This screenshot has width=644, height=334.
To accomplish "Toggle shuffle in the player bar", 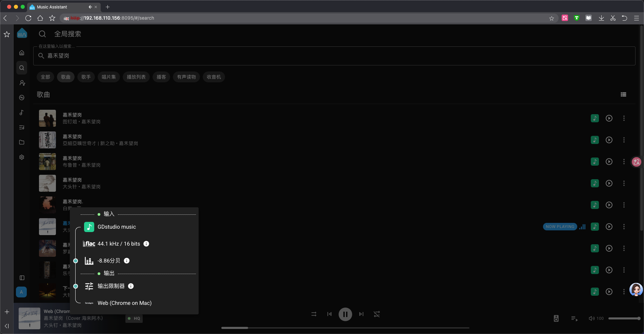I will pyautogui.click(x=314, y=314).
